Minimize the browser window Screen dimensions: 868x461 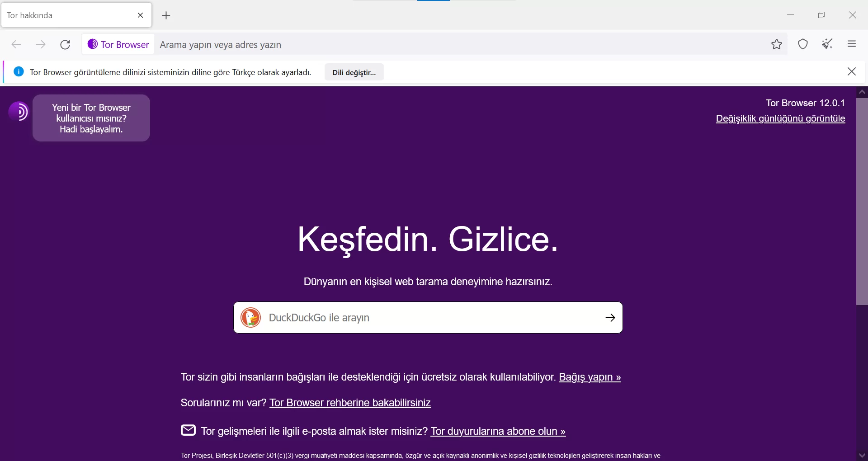790,15
